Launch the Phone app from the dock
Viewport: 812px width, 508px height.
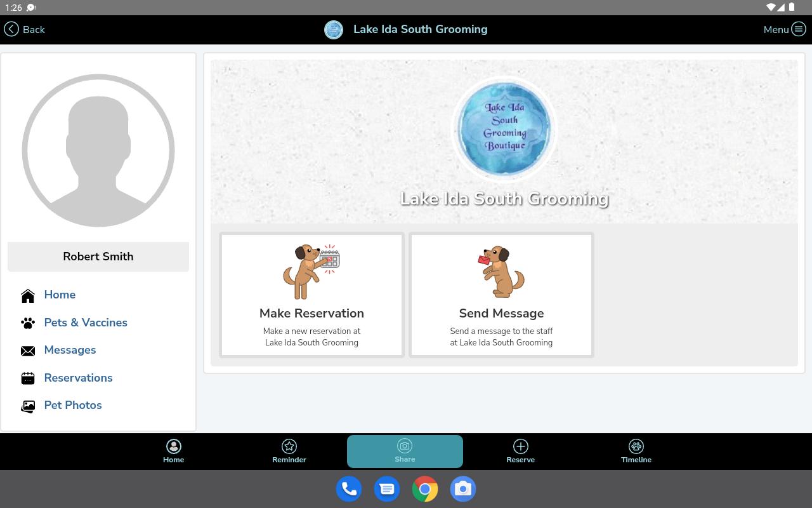[349, 489]
